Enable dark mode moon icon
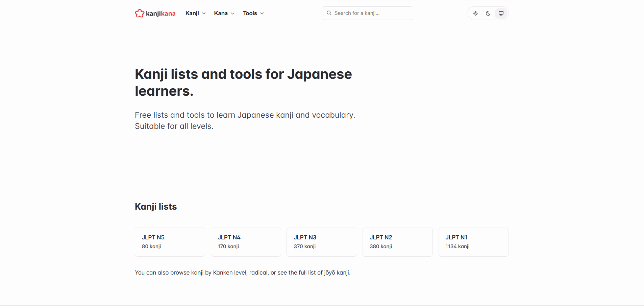 pyautogui.click(x=488, y=14)
